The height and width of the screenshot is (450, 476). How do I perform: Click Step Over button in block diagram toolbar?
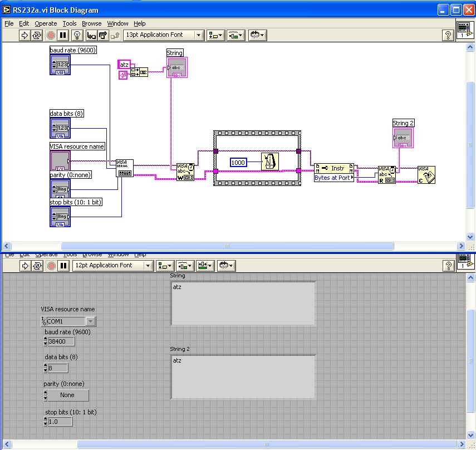point(103,35)
